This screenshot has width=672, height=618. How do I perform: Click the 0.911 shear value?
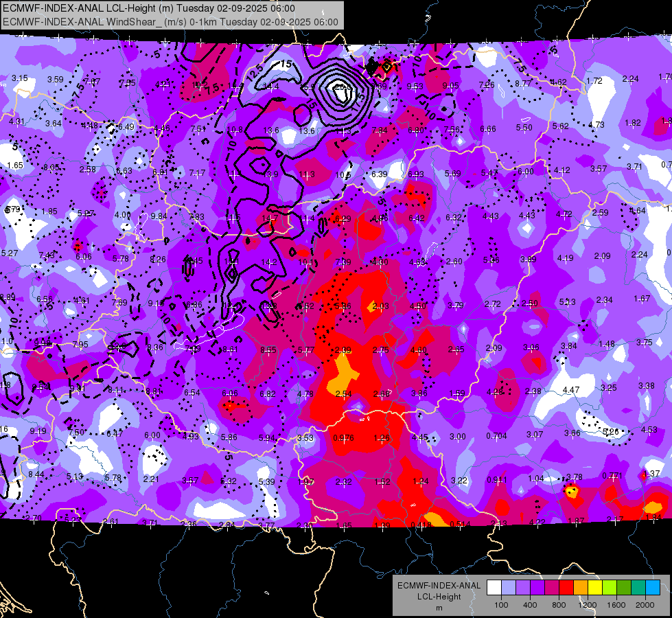(x=497, y=480)
